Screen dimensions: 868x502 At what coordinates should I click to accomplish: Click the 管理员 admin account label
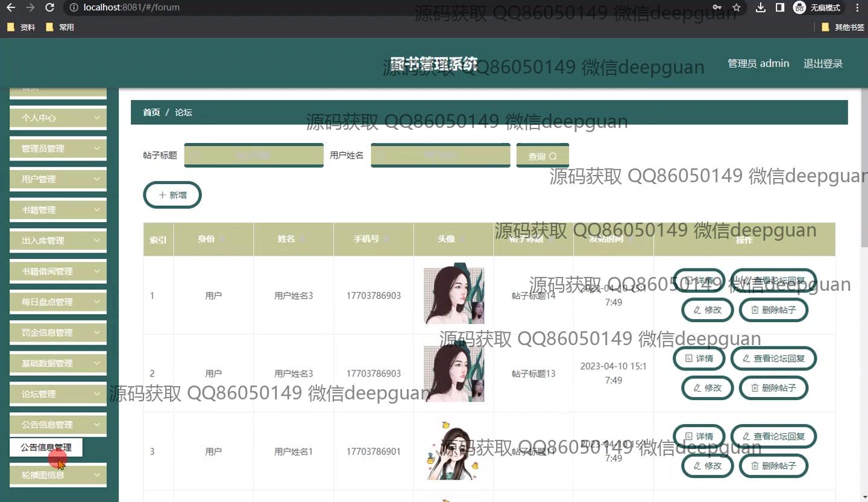758,63
